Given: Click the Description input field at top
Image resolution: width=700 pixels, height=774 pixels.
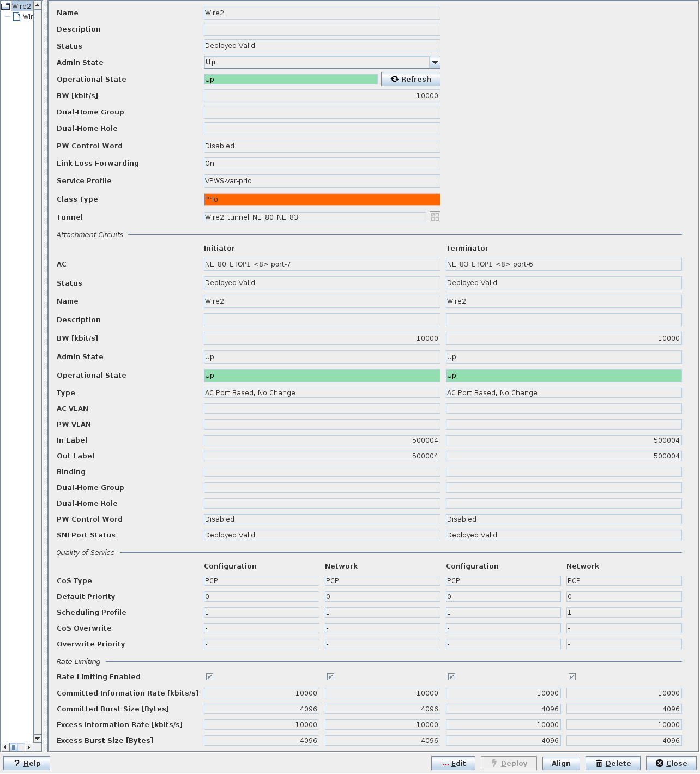Looking at the screenshot, I should point(322,29).
